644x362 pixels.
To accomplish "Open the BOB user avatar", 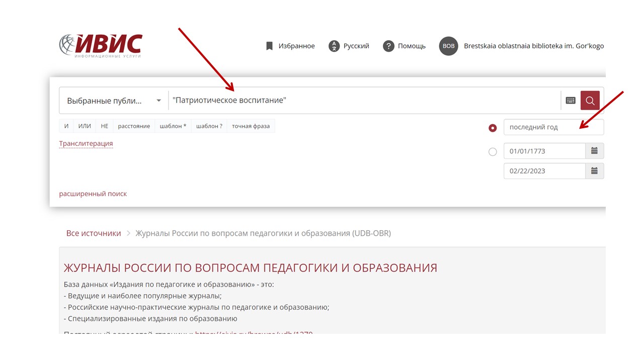I will (x=448, y=46).
